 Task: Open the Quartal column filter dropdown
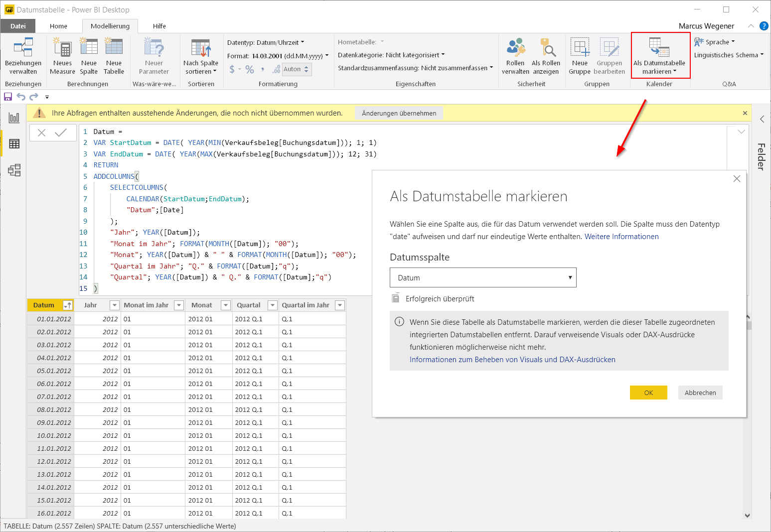272,305
